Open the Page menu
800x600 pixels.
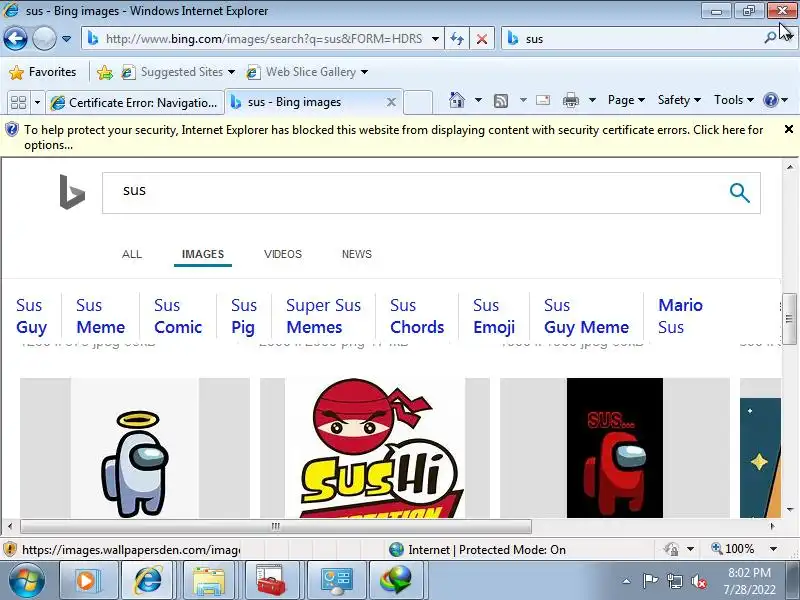(626, 100)
